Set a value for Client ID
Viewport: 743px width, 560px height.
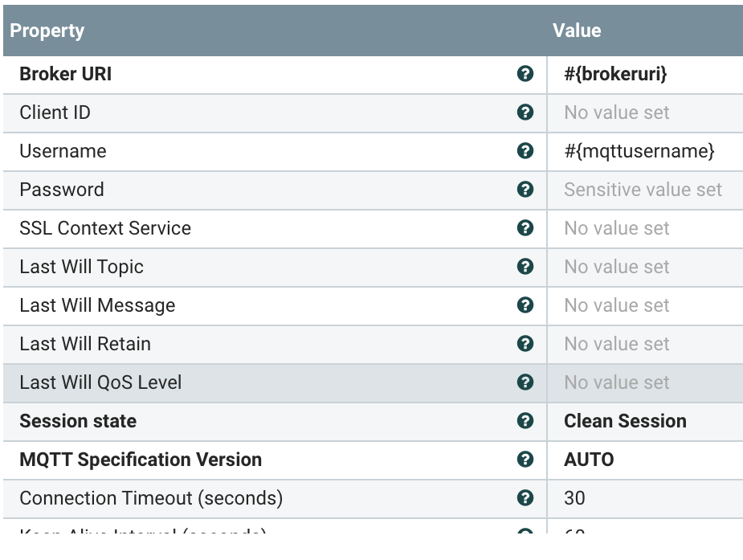[616, 112]
